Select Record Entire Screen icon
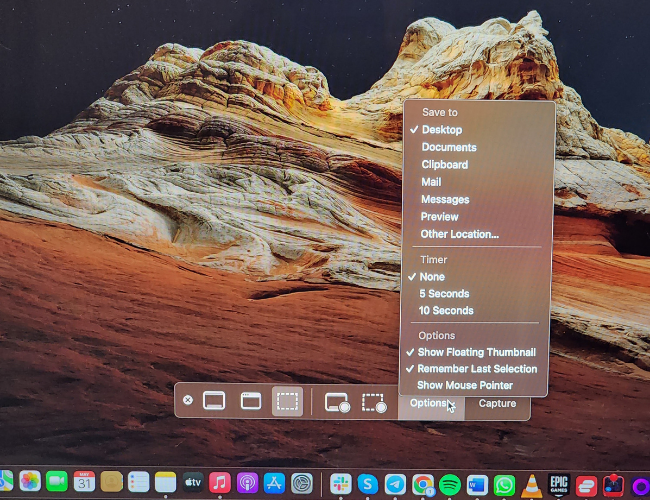Viewport: 650px width, 500px height. pyautogui.click(x=337, y=403)
